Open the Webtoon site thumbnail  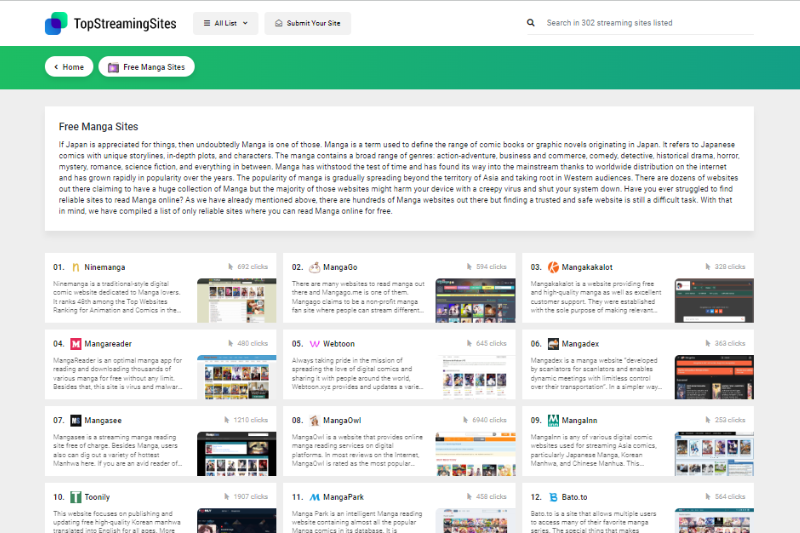(475, 377)
